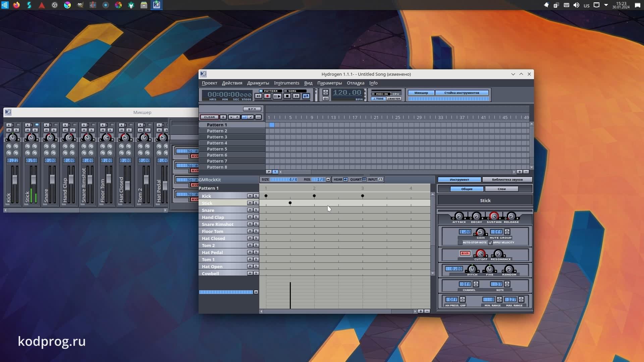This screenshot has height=362, width=644.
Task: Open the Проект menu
Action: (209, 83)
